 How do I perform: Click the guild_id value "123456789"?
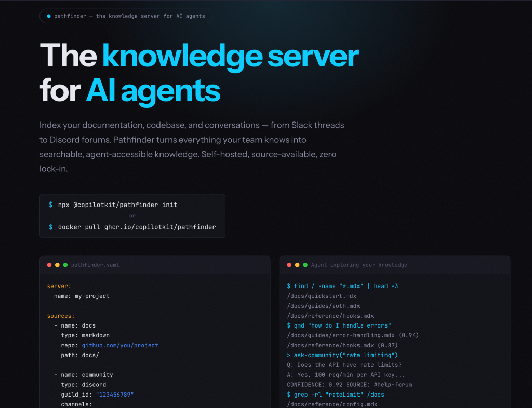click(115, 395)
